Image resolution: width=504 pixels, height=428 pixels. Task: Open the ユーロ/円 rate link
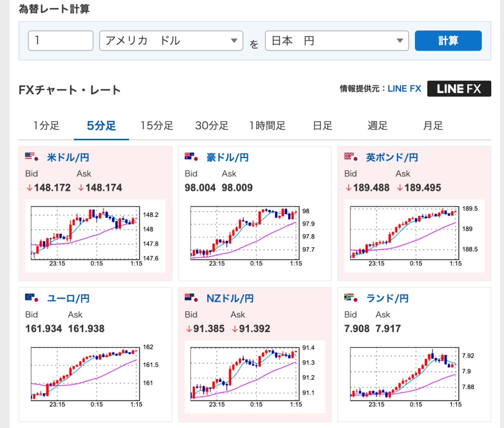point(68,299)
